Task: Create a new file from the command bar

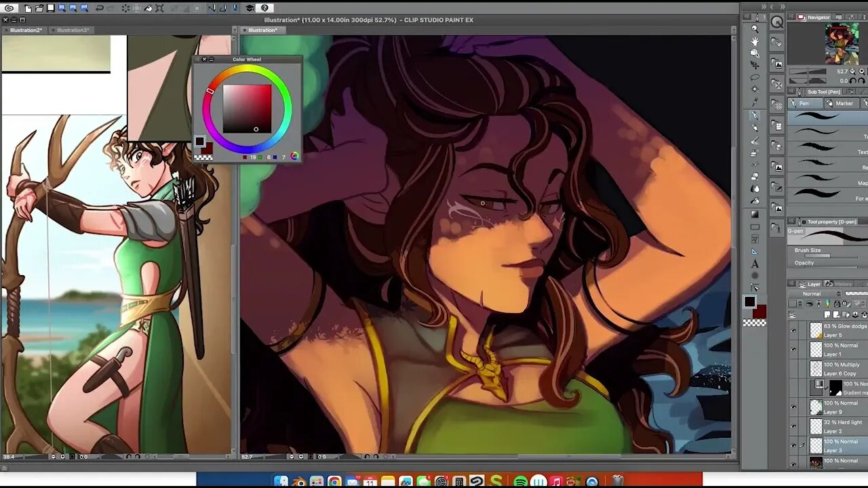Action: [28, 8]
